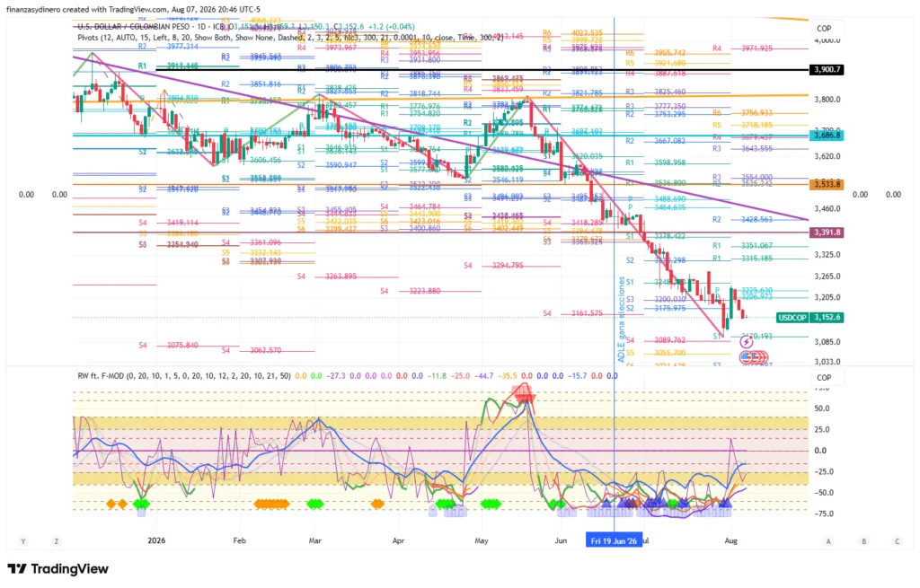Click the -75.0 level on the indicator scale
The image size is (920, 588).
823,513
